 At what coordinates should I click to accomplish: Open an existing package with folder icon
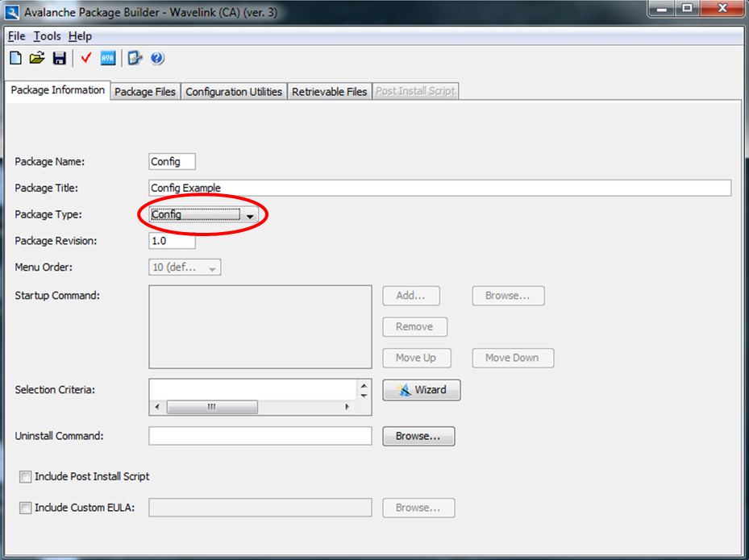pos(36,57)
